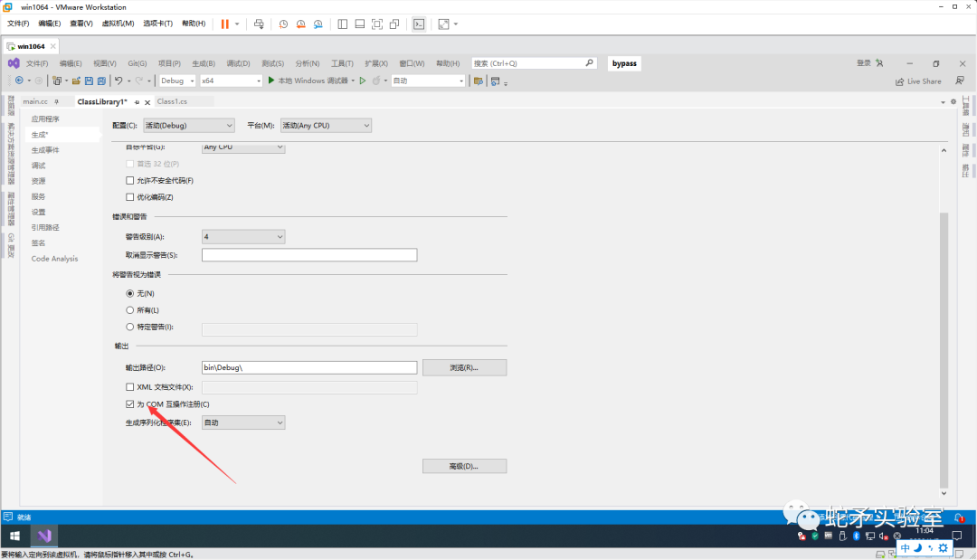Open Visual Studio Git(G) menu
This screenshot has width=977, height=560.
138,63
